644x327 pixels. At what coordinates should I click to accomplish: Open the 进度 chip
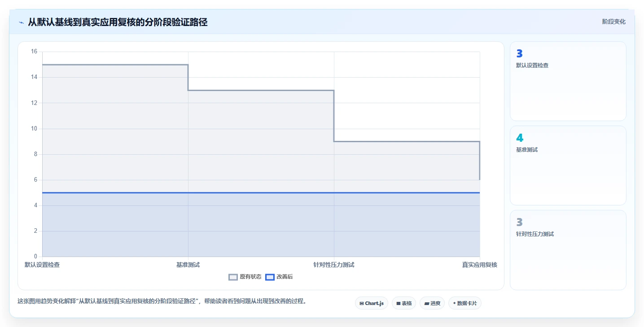tap(432, 303)
